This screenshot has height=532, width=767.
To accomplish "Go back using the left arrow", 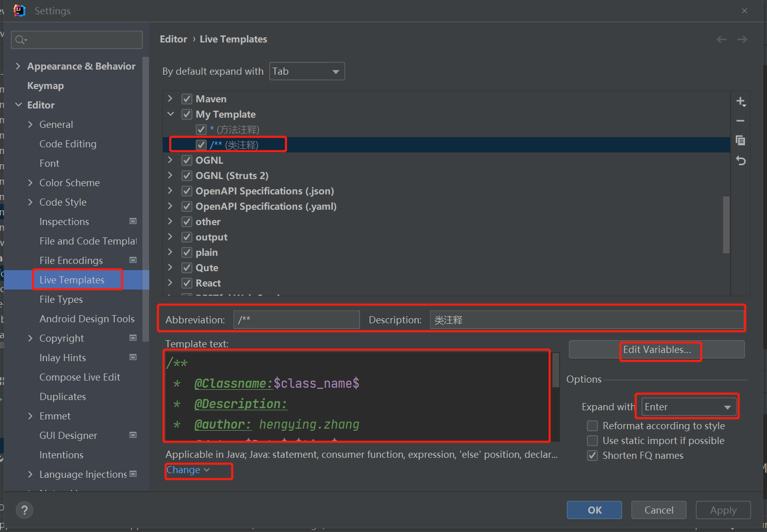I will (721, 39).
